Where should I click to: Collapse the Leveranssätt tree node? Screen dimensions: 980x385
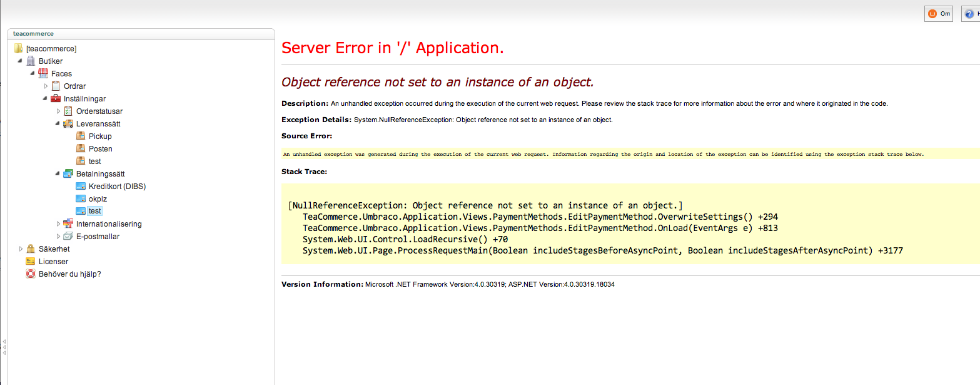tap(58, 123)
